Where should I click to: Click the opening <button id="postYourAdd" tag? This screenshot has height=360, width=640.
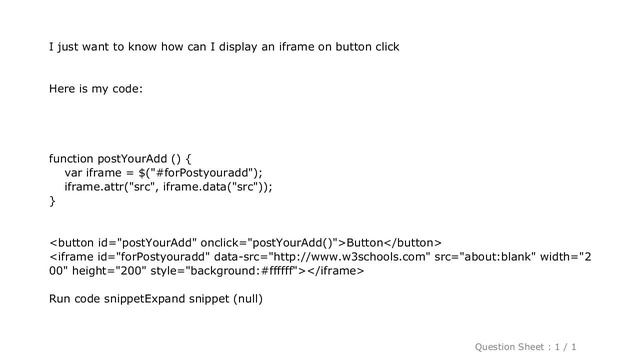[123, 243]
